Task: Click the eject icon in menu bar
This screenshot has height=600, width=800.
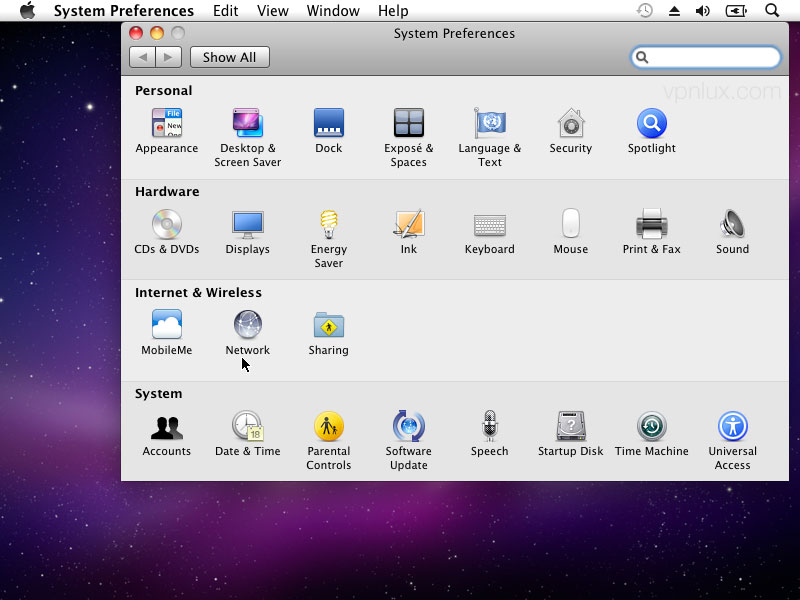Action: point(674,11)
